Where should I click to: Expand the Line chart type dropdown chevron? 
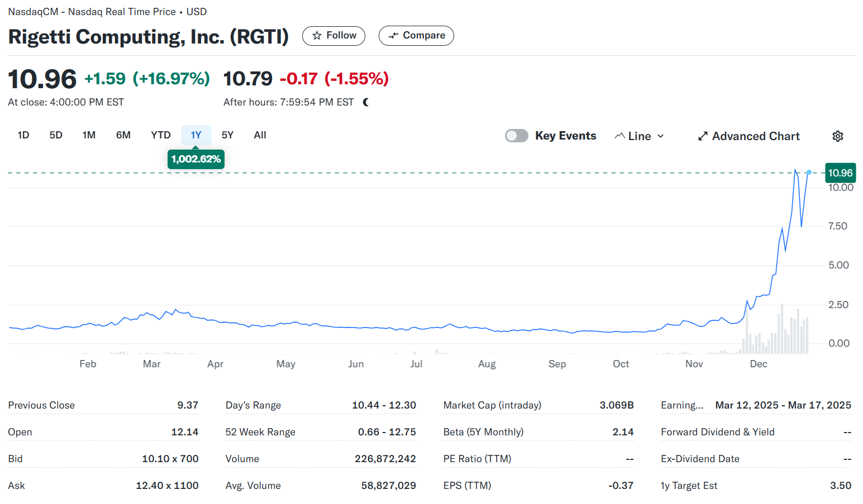(661, 136)
